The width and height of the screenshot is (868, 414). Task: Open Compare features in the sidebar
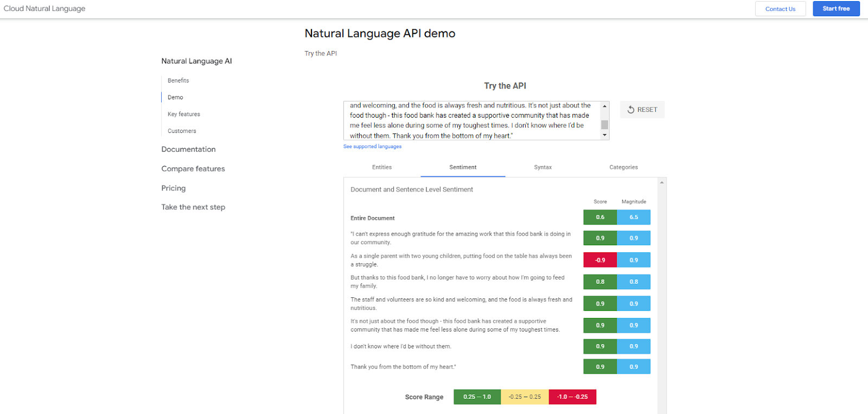click(x=193, y=169)
